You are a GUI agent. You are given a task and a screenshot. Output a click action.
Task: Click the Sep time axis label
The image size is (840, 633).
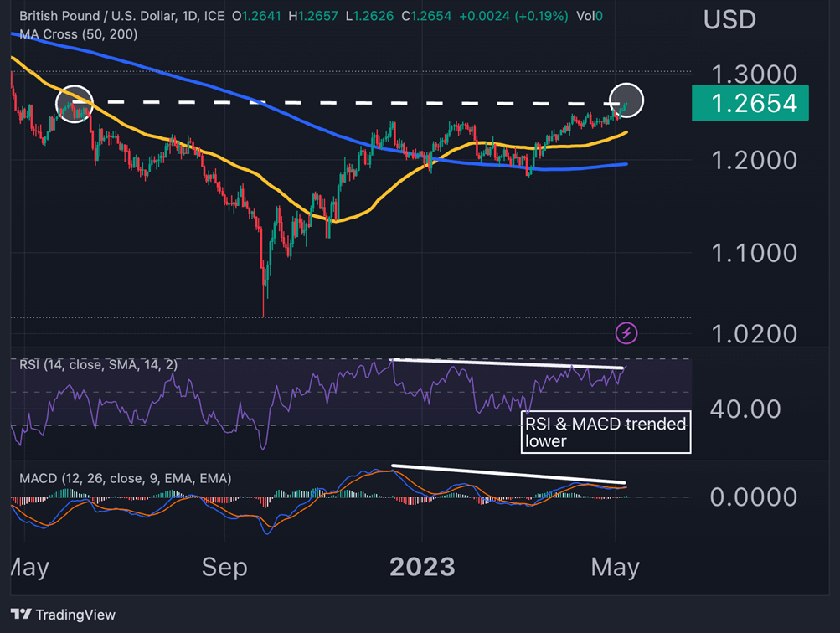click(x=224, y=567)
